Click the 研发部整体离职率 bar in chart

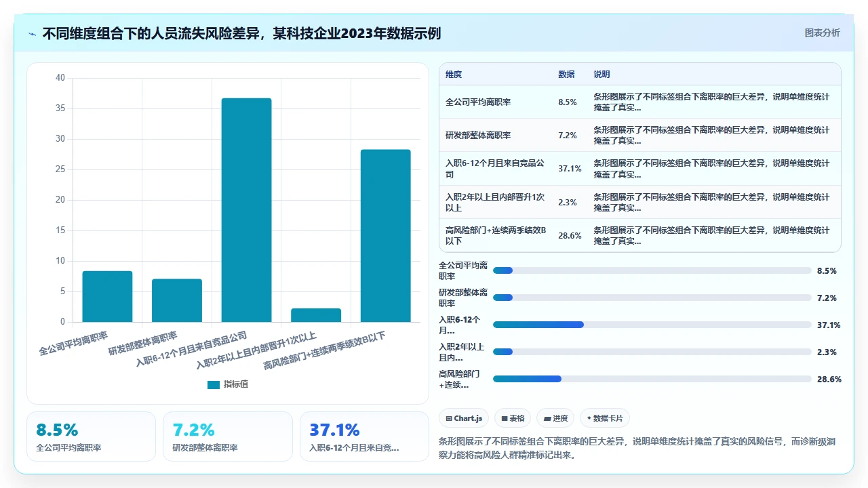pos(177,300)
